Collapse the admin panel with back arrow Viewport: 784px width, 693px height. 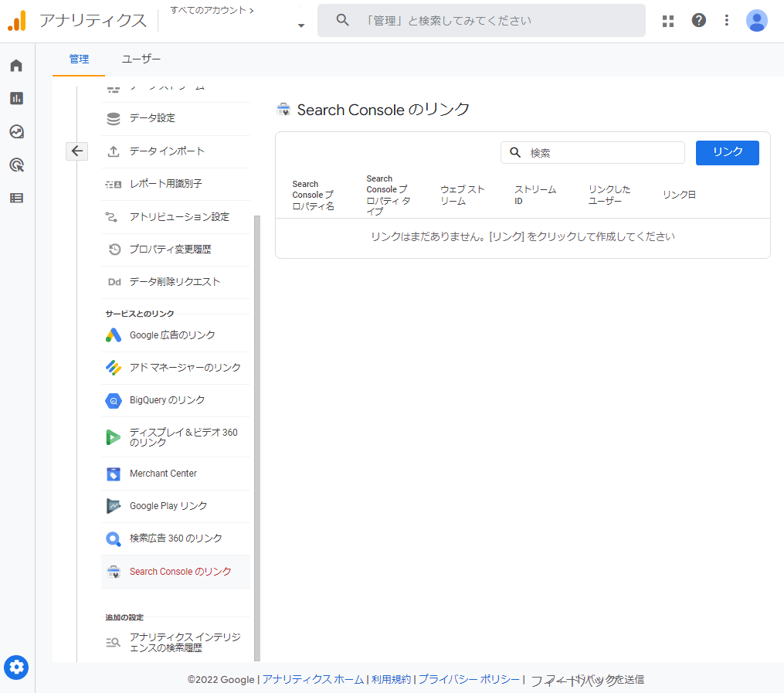(76, 151)
